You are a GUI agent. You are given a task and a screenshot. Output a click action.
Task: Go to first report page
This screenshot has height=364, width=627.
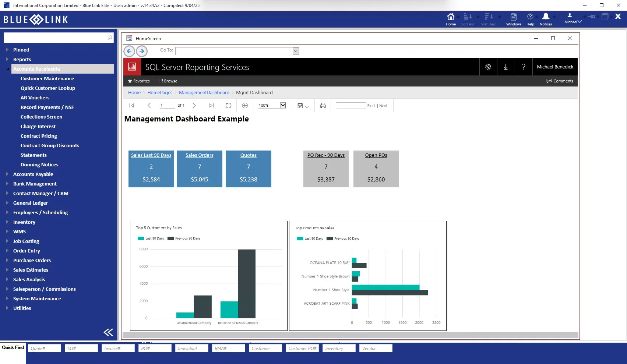tap(131, 106)
